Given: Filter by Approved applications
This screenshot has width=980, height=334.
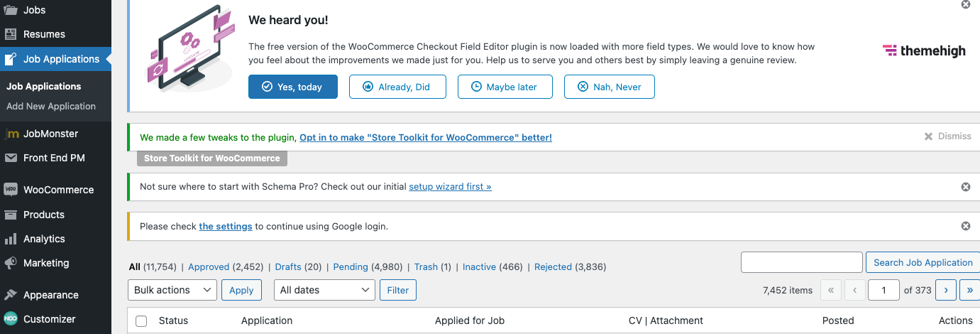Looking at the screenshot, I should pos(209,267).
